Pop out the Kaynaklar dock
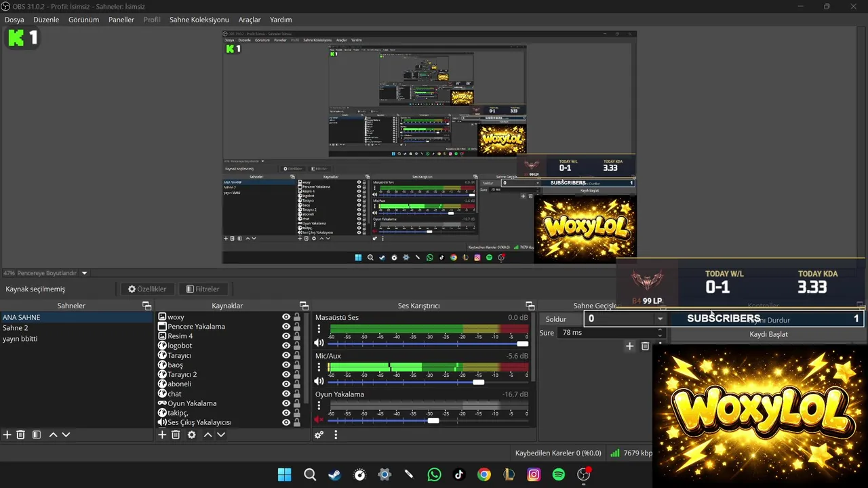 tap(304, 306)
